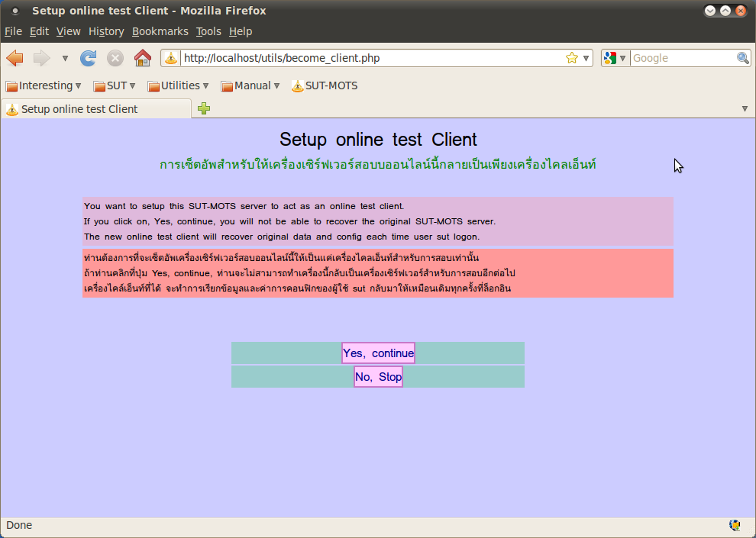Click the 'Done' status bar text

tap(19, 525)
